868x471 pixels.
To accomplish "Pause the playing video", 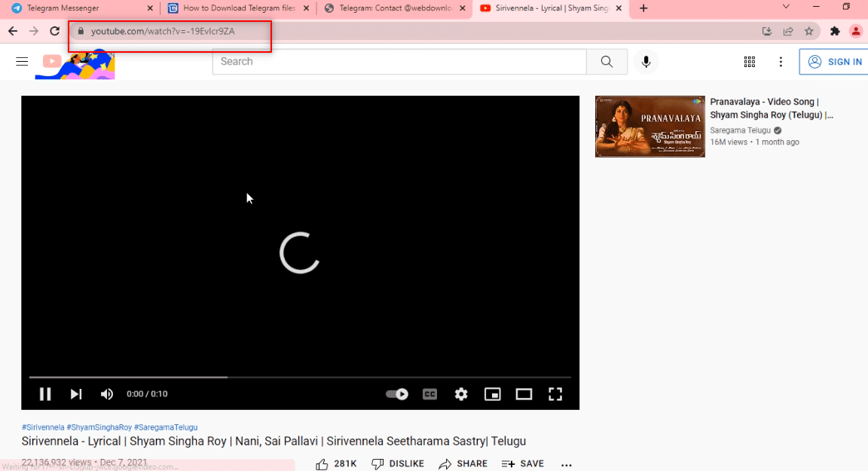I will click(45, 393).
